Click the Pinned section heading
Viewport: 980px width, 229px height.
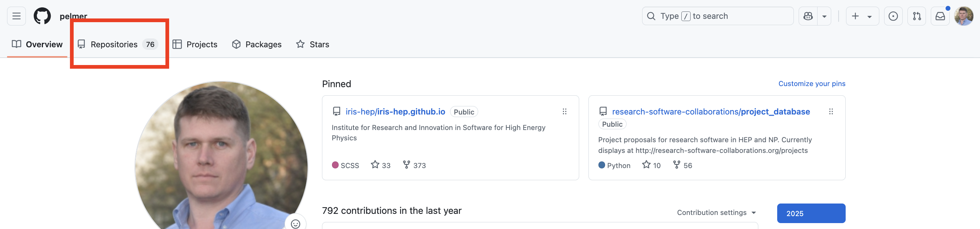click(x=336, y=84)
